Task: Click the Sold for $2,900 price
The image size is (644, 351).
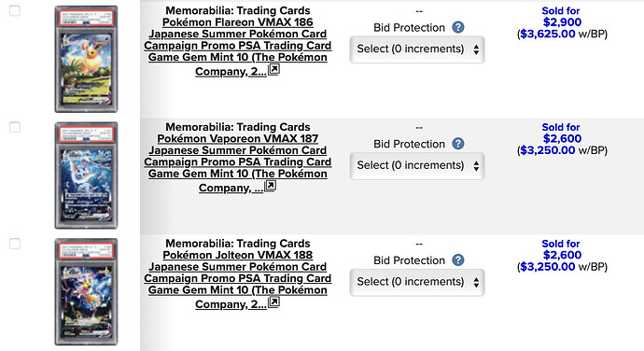Action: coord(561,17)
